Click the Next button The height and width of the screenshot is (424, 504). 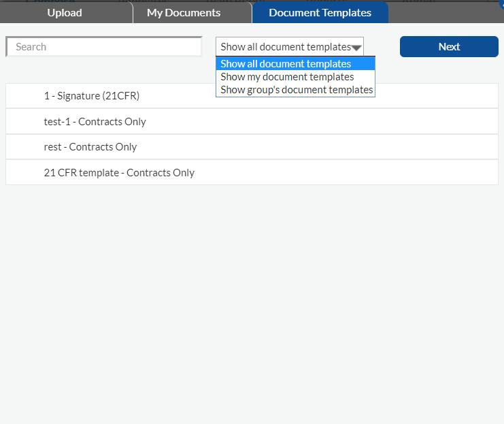(x=449, y=47)
